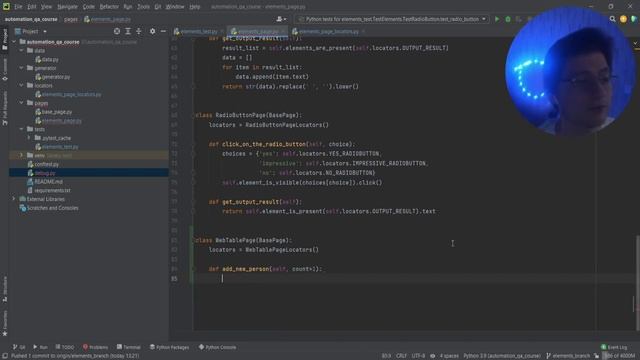The image size is (640, 360).
Task: Collapse the pages folder
Action: click(22, 103)
